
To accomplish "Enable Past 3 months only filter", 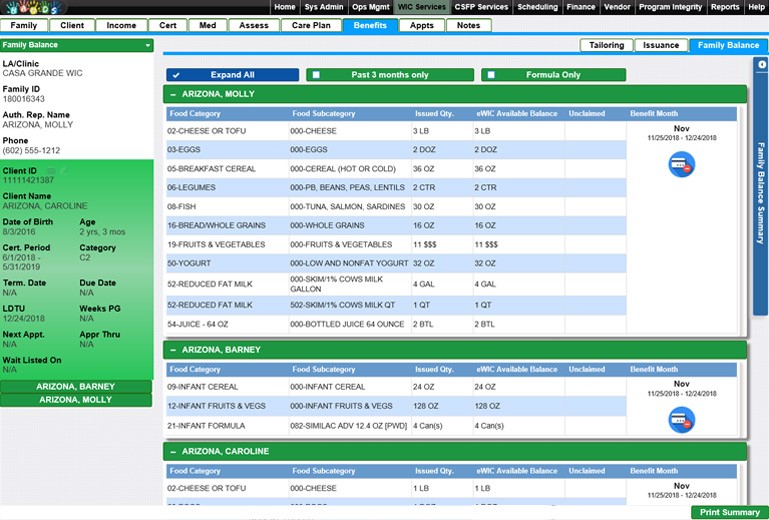I will (314, 75).
